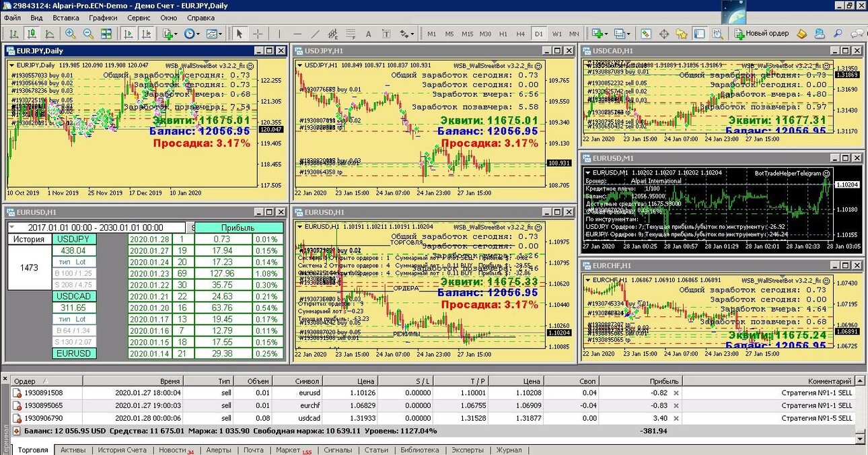Viewport: 868px width, 455px height.
Task: Switch timeframe to H1
Action: coord(503,34)
